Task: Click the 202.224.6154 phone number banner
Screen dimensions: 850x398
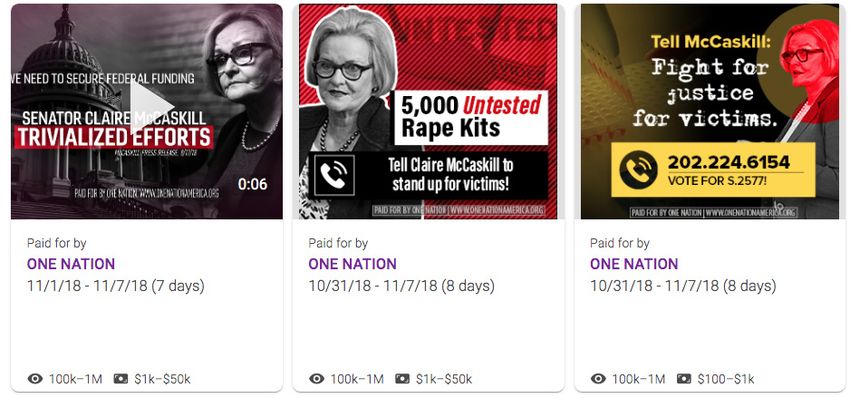Action: click(713, 170)
